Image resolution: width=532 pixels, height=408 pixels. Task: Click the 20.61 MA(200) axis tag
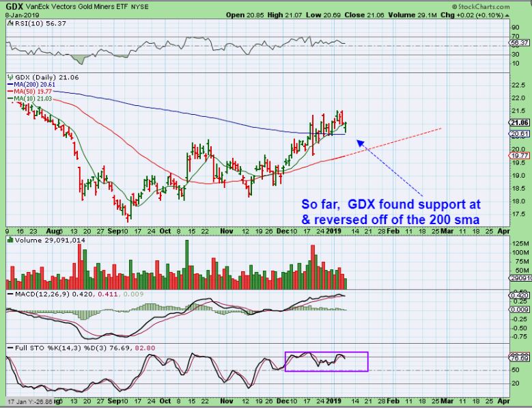click(x=520, y=134)
